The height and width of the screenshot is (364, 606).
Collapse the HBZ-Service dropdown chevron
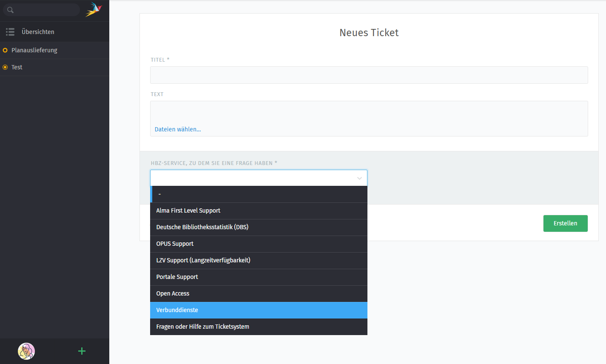point(359,178)
